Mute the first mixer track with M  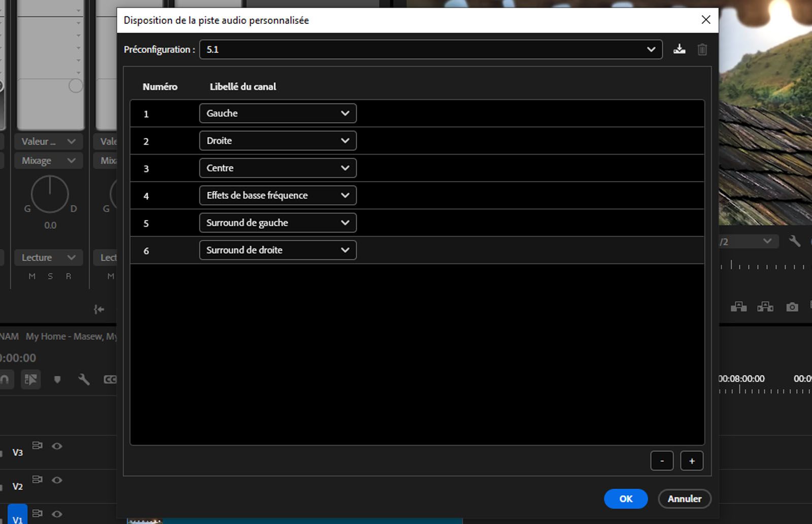coord(32,276)
